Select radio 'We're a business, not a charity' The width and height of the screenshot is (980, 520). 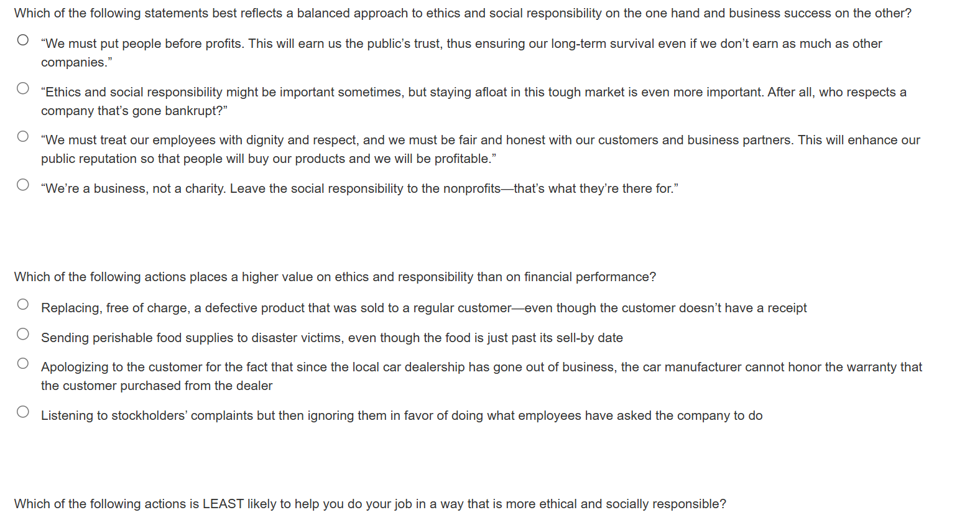pyautogui.click(x=23, y=185)
